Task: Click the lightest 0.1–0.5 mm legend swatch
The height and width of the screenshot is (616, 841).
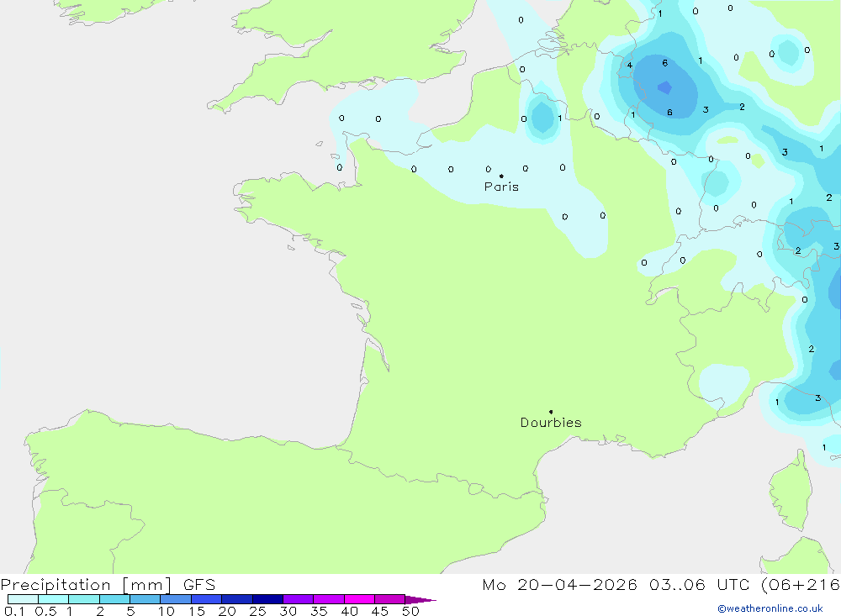Action: (x=23, y=599)
